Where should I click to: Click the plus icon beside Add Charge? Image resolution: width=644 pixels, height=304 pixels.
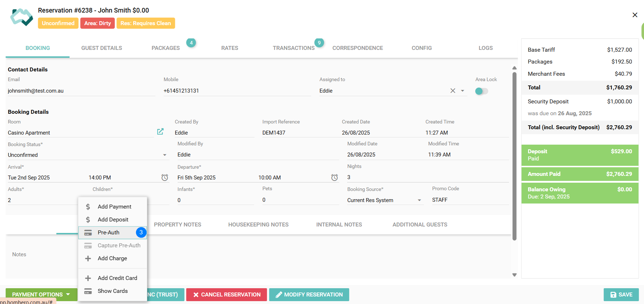pyautogui.click(x=88, y=258)
